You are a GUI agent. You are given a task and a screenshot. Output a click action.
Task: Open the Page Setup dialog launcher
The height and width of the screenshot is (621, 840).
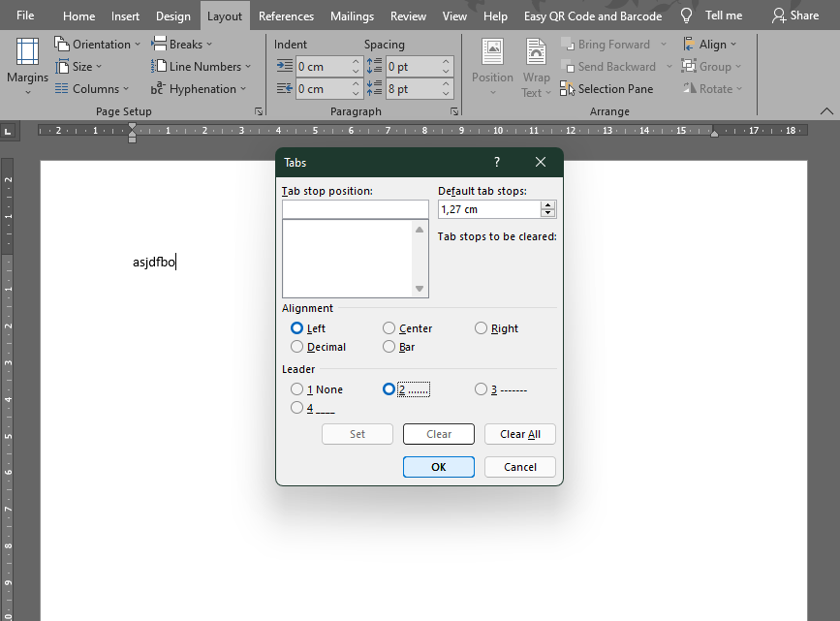click(x=259, y=111)
